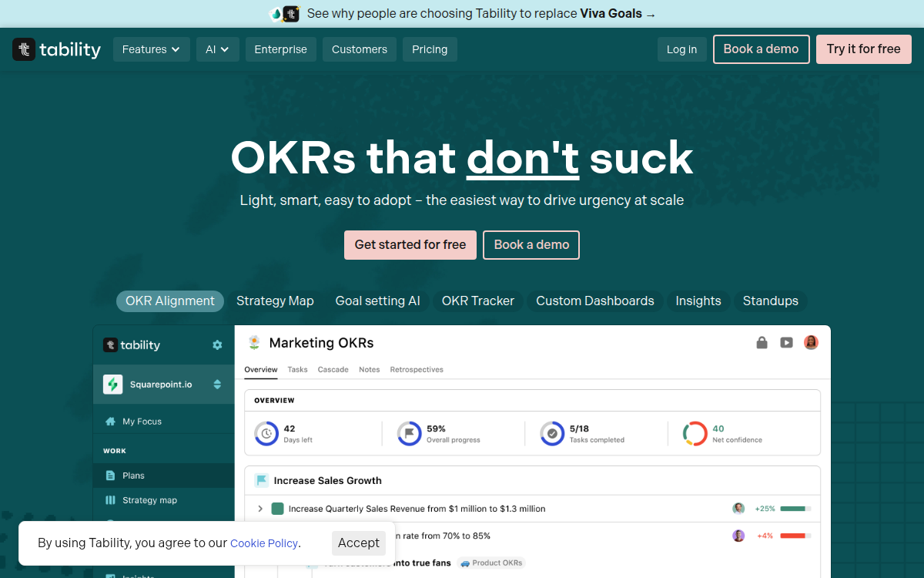Click the video play icon on the Marketing OKRs header
Screen dimensions: 924x578
[x=786, y=343]
